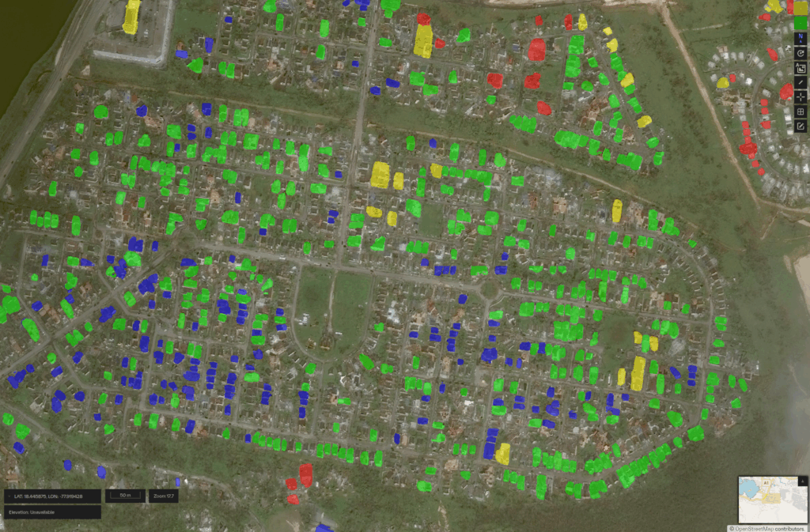The width and height of the screenshot is (810, 532).
Task: Open the OpenStreetMap attribution link
Action: pos(752,528)
